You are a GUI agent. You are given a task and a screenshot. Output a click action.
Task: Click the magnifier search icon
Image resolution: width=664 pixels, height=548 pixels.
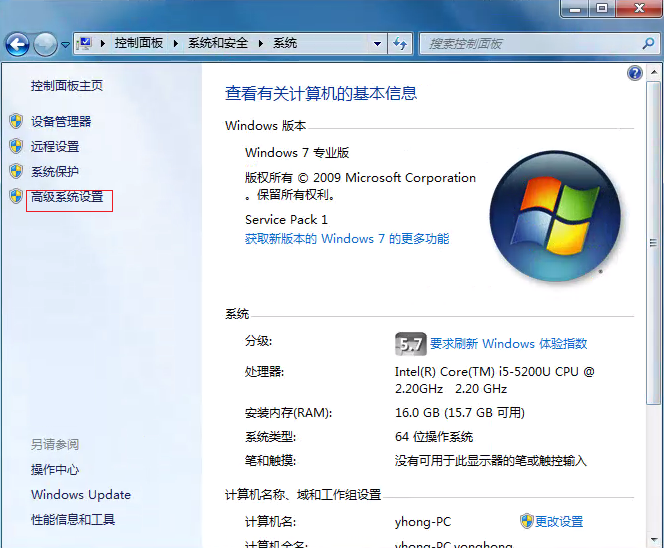click(648, 43)
